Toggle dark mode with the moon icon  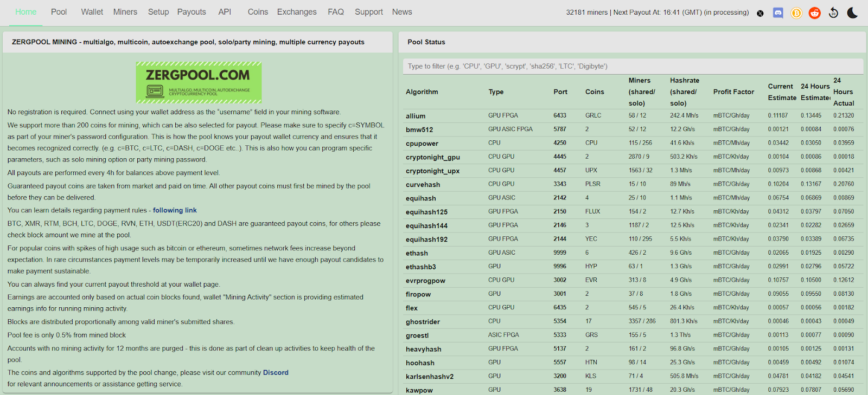pyautogui.click(x=852, y=12)
